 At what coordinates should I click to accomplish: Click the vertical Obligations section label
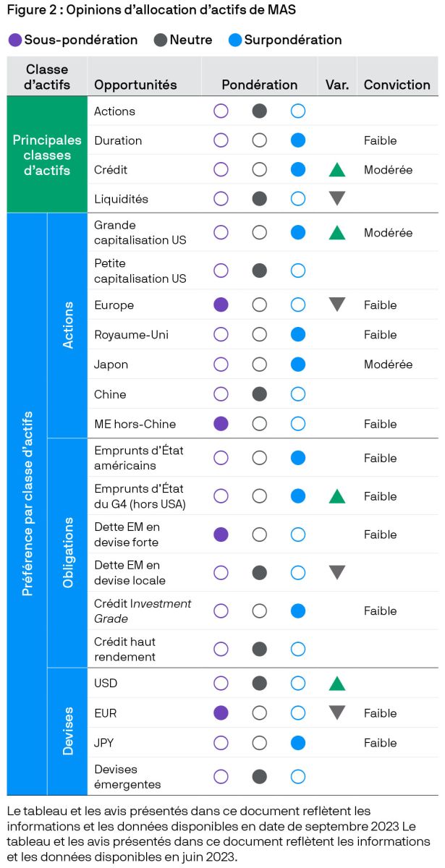[x=68, y=552]
